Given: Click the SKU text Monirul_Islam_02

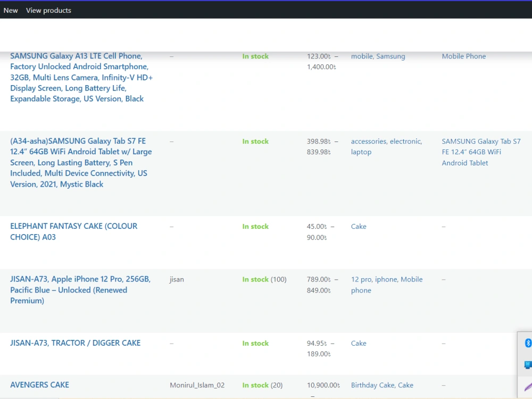Looking at the screenshot, I should point(197,385).
